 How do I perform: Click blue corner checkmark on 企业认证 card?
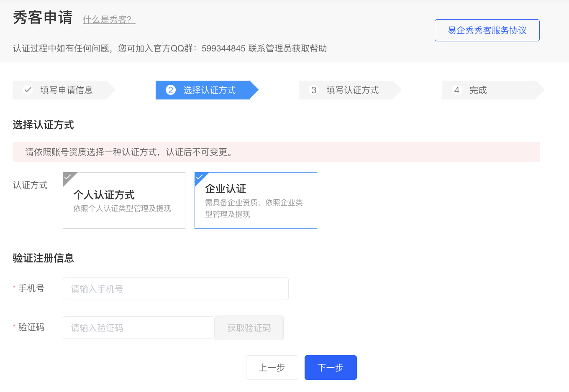(200, 177)
